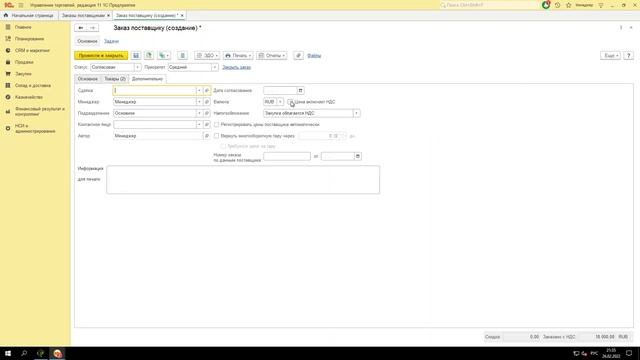Click the open-link icon next to Контактное лицо
This screenshot has height=360, width=640.
coord(207,124)
